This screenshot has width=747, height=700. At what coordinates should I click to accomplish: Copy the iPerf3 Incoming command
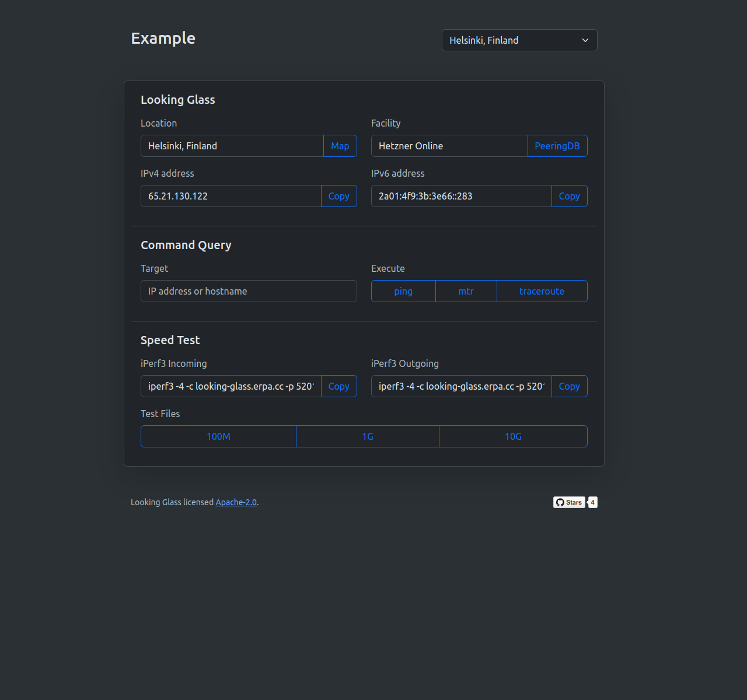pyautogui.click(x=338, y=386)
